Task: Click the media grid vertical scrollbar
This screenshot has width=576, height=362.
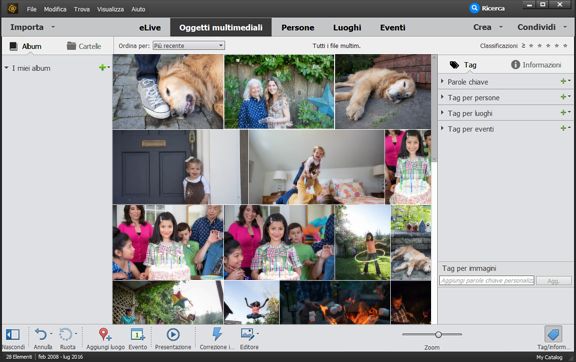Action: pyautogui.click(x=434, y=108)
